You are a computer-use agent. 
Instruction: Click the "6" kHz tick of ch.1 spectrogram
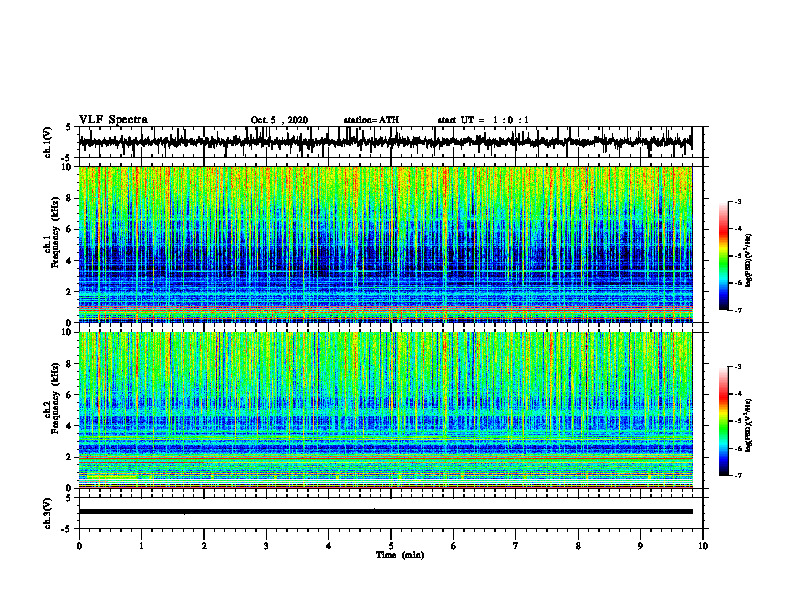point(70,229)
